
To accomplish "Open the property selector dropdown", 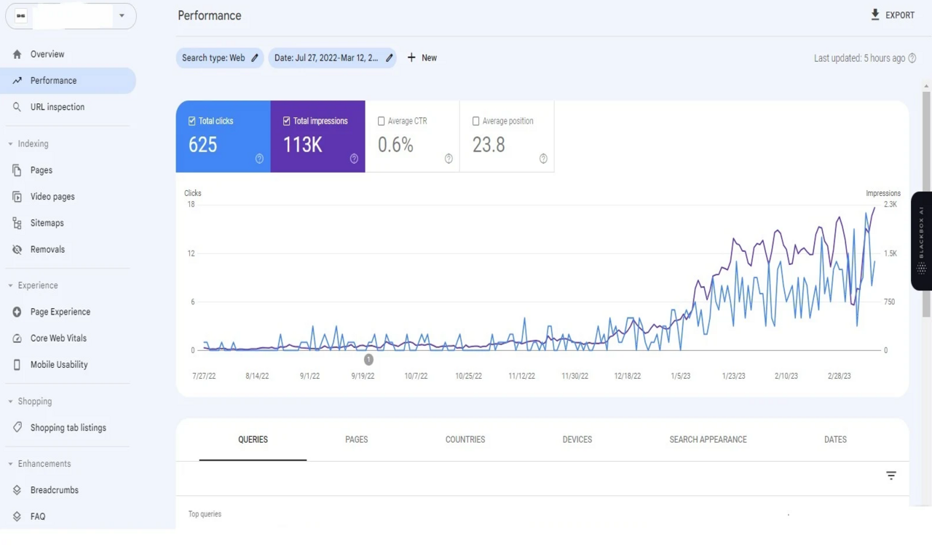I will pos(121,15).
